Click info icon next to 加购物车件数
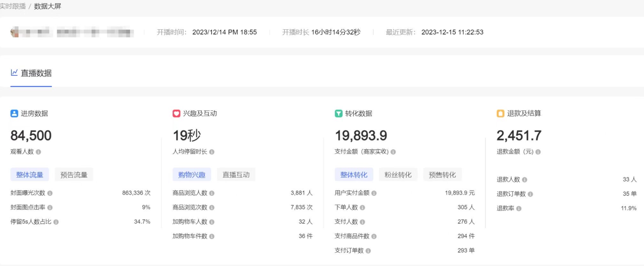Image resolution: width=644 pixels, height=266 pixels. coord(212,236)
